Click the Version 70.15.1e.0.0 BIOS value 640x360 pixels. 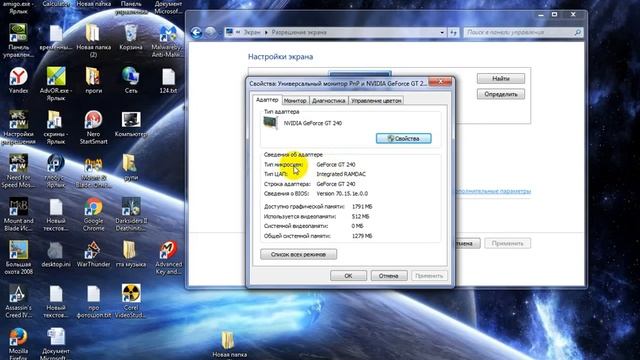[x=342, y=193]
